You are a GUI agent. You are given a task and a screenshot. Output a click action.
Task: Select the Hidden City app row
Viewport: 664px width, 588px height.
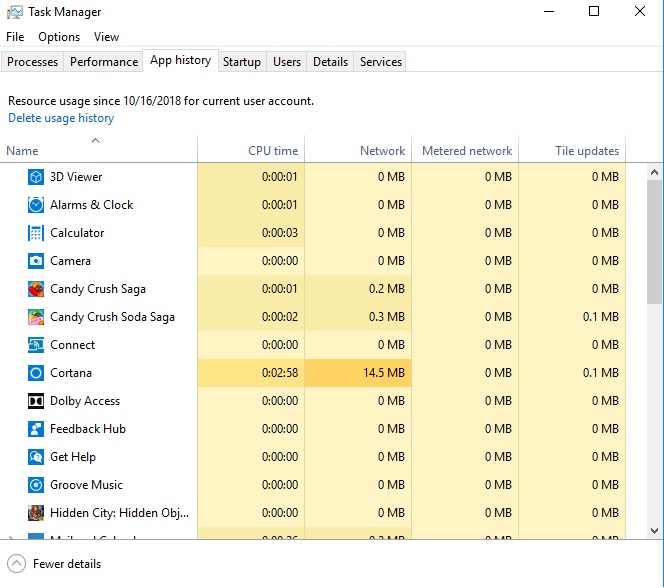[118, 513]
